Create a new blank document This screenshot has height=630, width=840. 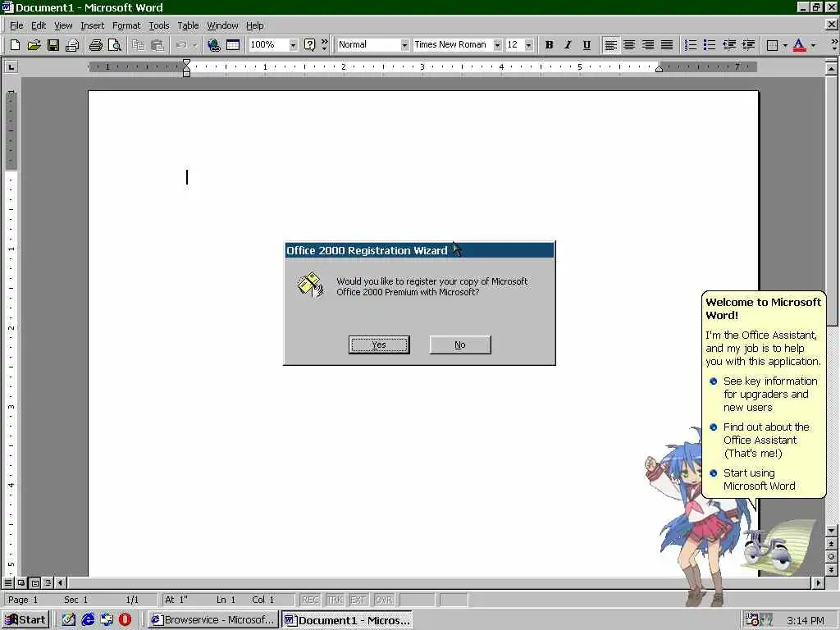[15, 45]
